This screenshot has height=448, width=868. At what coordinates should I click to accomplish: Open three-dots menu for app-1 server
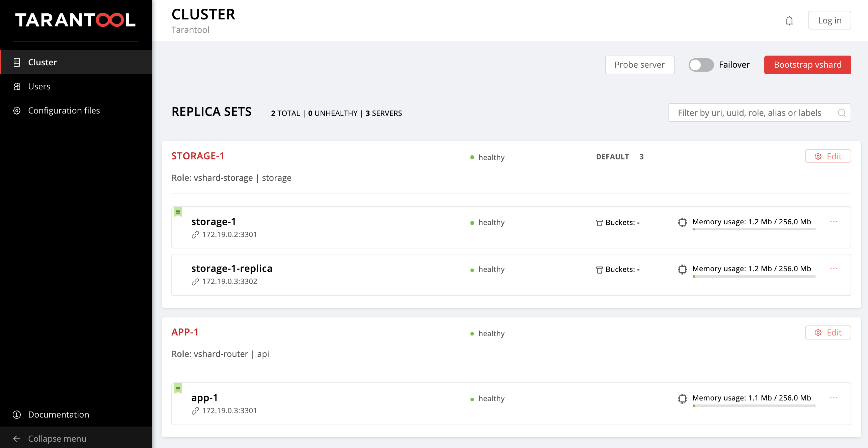point(834,398)
